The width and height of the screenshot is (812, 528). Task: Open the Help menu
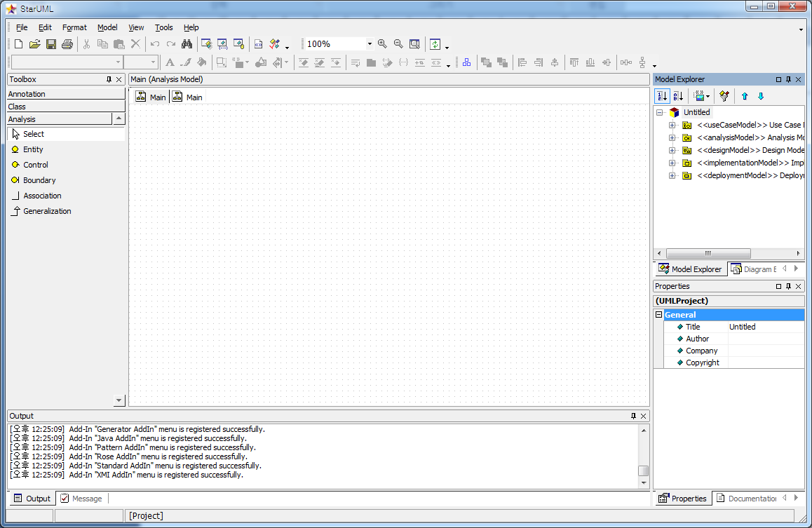click(191, 27)
